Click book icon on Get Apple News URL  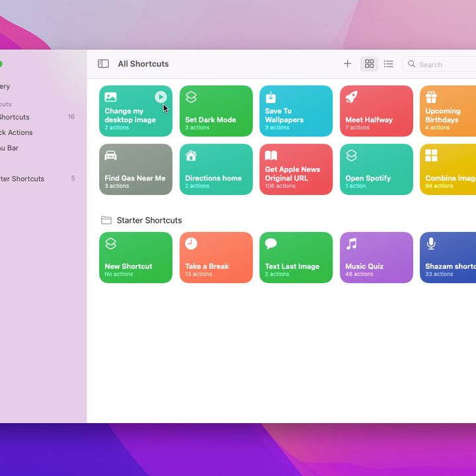coord(271,155)
